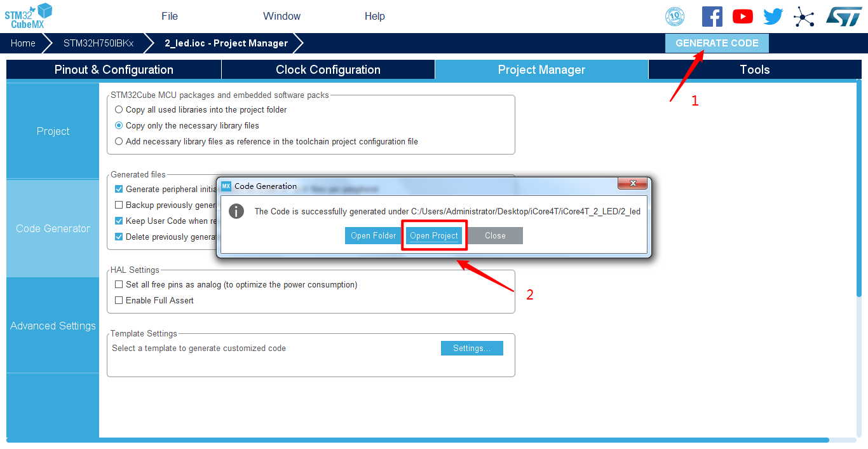The height and width of the screenshot is (449, 868).
Task: Click the Open Project button
Action: pyautogui.click(x=434, y=235)
